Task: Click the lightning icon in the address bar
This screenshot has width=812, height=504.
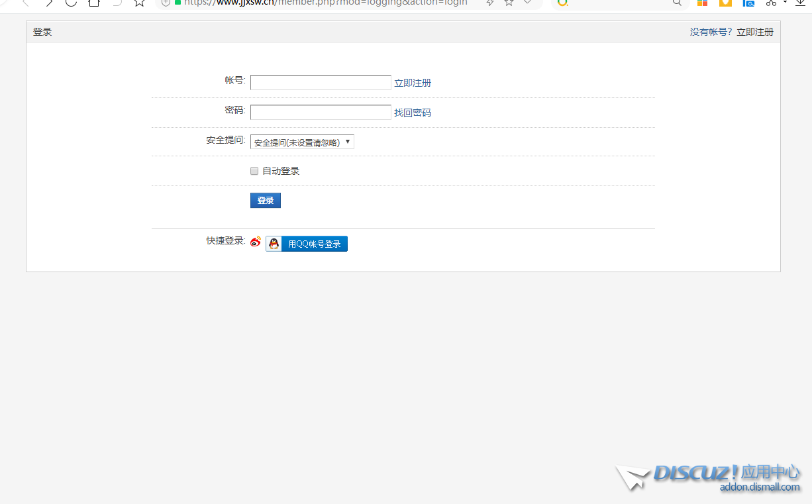Action: 490,3
